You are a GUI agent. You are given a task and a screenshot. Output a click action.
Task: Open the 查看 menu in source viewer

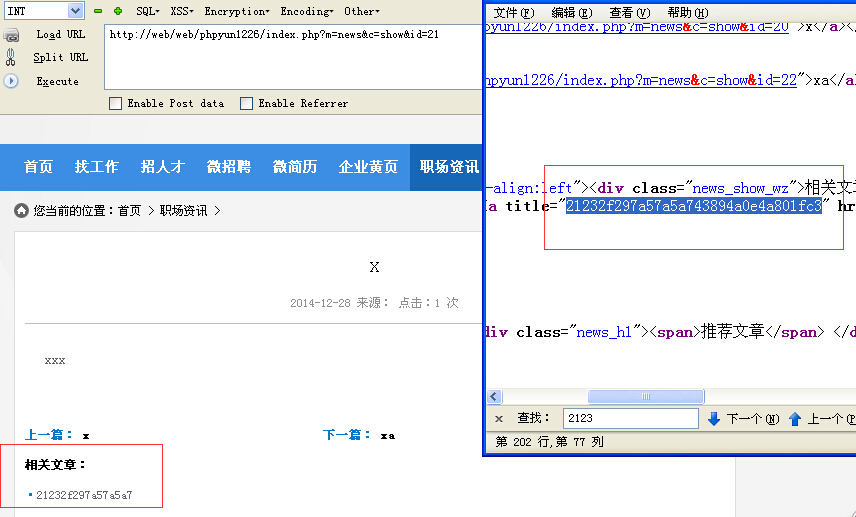625,12
